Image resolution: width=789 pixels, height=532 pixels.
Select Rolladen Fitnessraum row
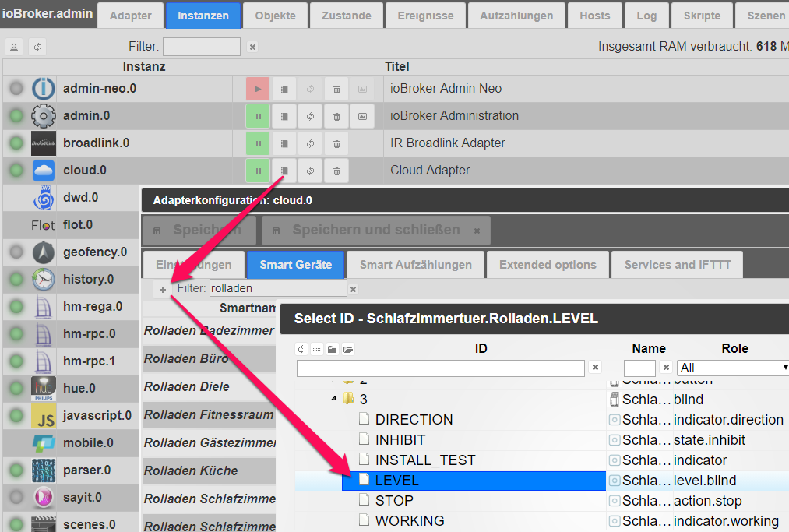(x=209, y=414)
